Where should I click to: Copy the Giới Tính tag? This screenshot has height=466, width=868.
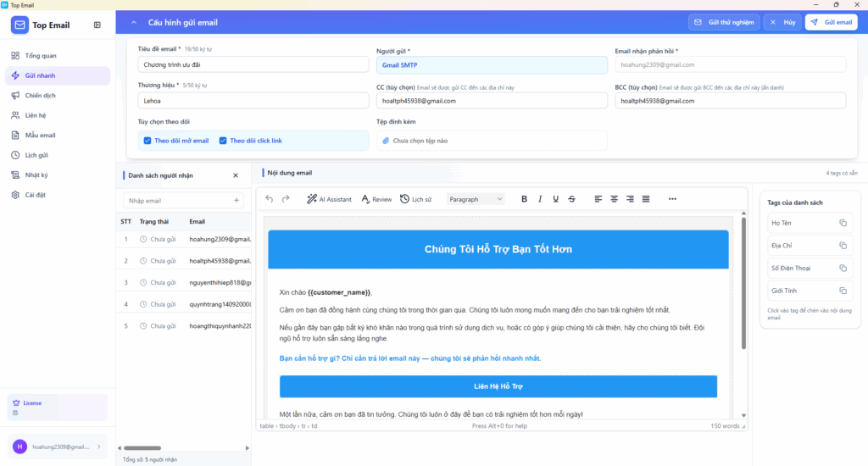click(x=843, y=291)
